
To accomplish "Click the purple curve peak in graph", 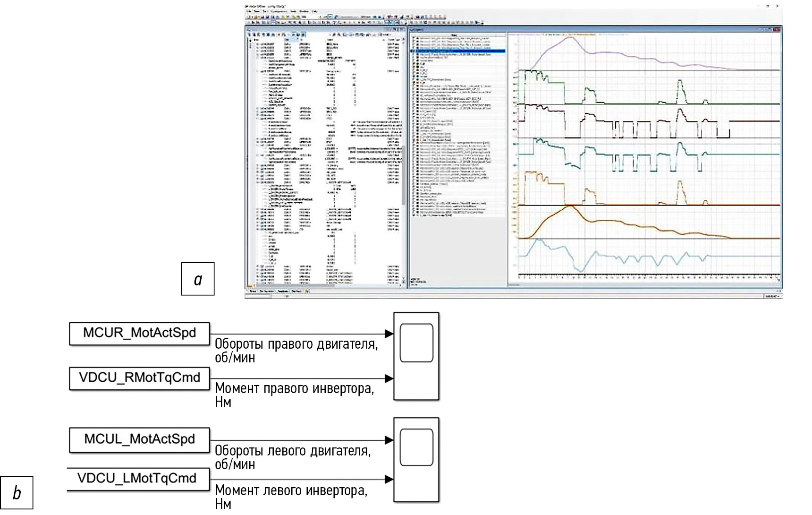I will 570,38.
